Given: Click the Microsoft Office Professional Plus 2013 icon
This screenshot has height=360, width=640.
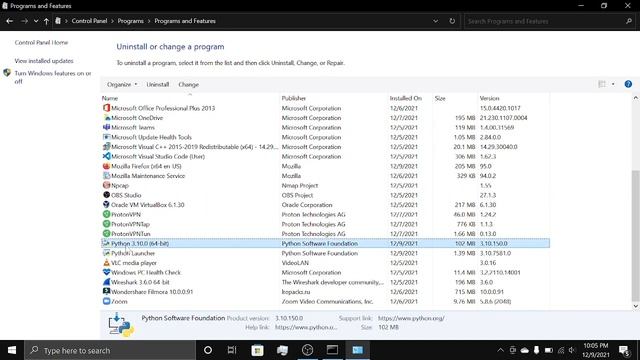Looking at the screenshot, I should coord(106,108).
